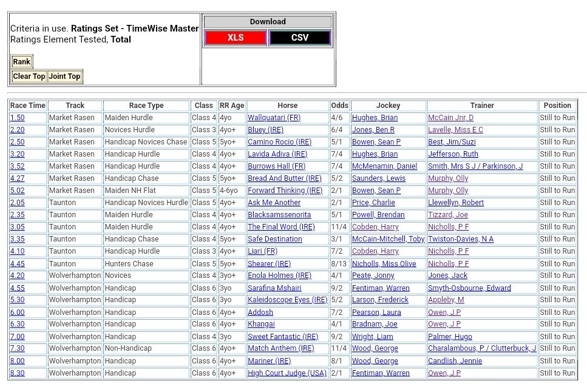587x392 pixels.
Task: Open the 1.50 Market Rasen race
Action: (x=17, y=118)
